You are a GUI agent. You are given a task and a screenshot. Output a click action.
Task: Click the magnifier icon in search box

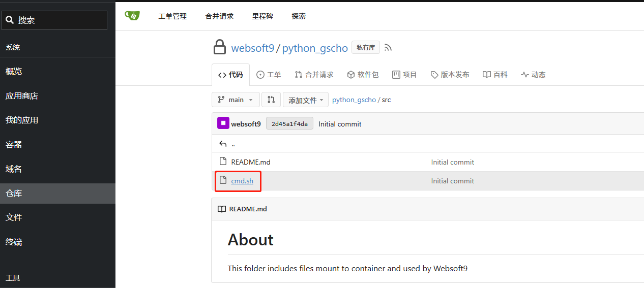(x=10, y=20)
